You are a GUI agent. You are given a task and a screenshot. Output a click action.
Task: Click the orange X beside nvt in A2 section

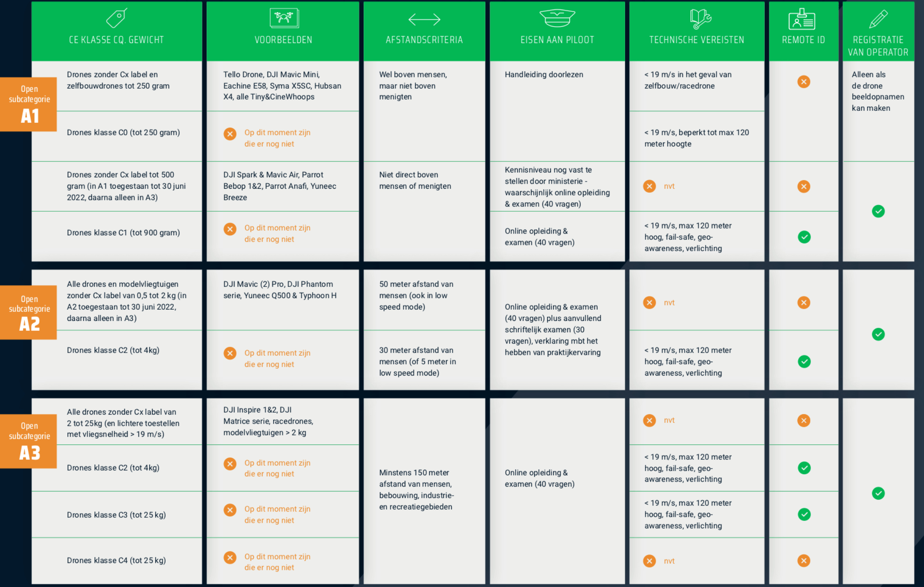click(x=649, y=303)
